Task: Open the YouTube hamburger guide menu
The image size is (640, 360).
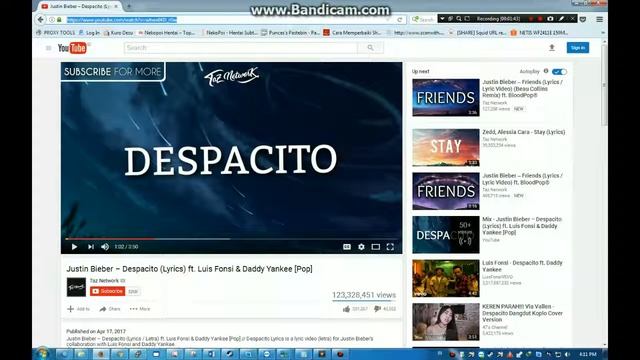Action: tap(49, 48)
